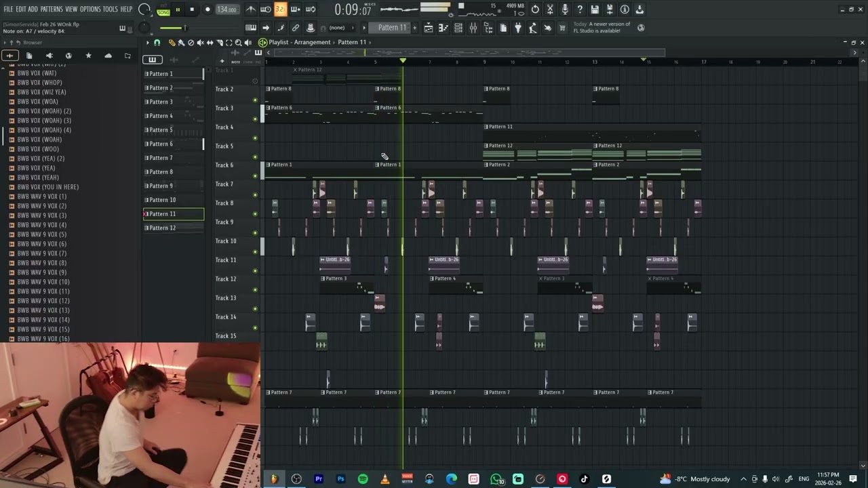Select BWB VOX (WOAH) (4) sample in browser
The height and width of the screenshot is (488, 868).
pos(44,130)
